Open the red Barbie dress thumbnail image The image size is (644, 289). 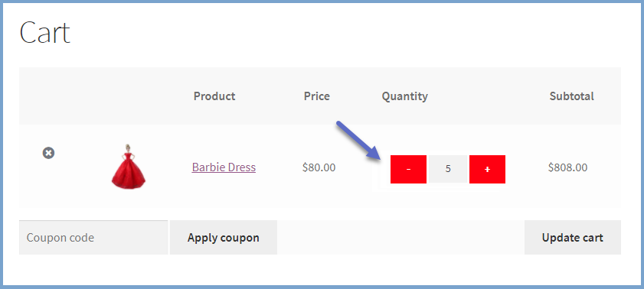[x=129, y=167]
